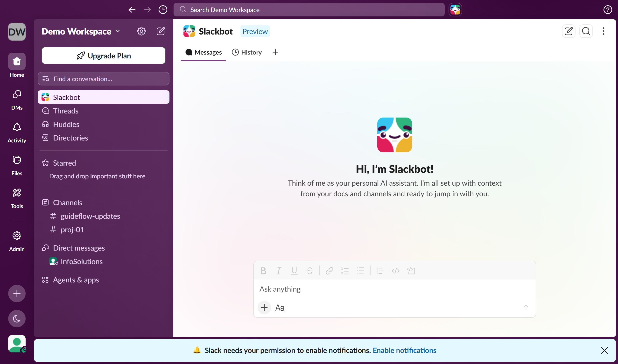Open the Help question mark icon
Image resolution: width=618 pixels, height=364 pixels.
[x=607, y=10]
